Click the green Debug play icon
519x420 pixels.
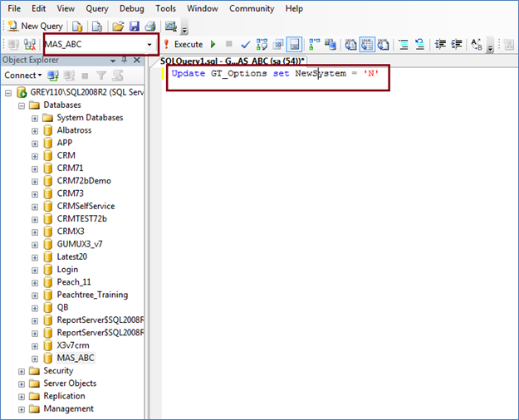[213, 44]
